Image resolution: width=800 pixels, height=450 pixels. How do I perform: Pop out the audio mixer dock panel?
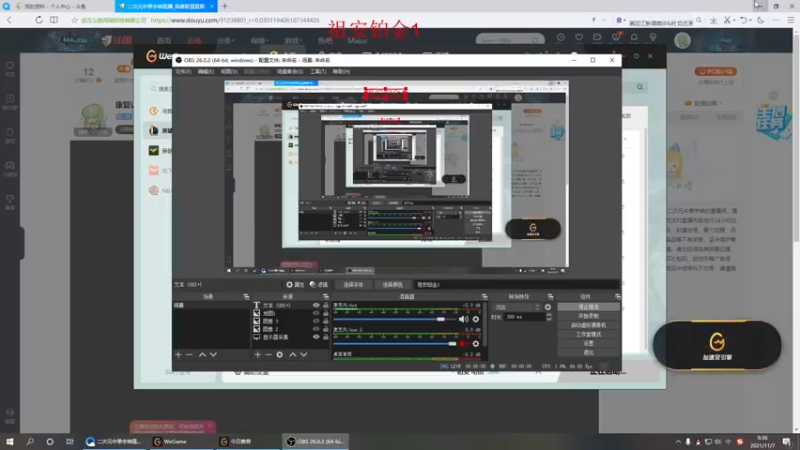[x=484, y=296]
